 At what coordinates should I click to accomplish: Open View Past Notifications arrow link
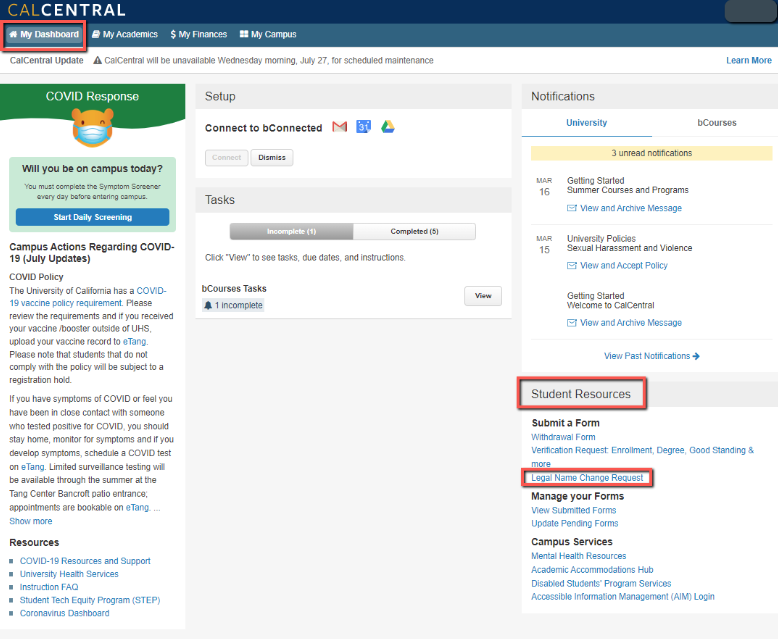(651, 356)
